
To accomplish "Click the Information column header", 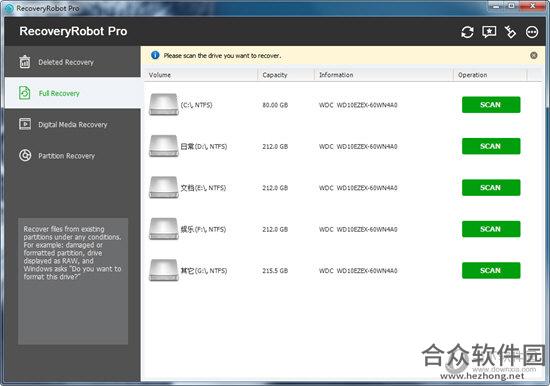I will tap(384, 75).
